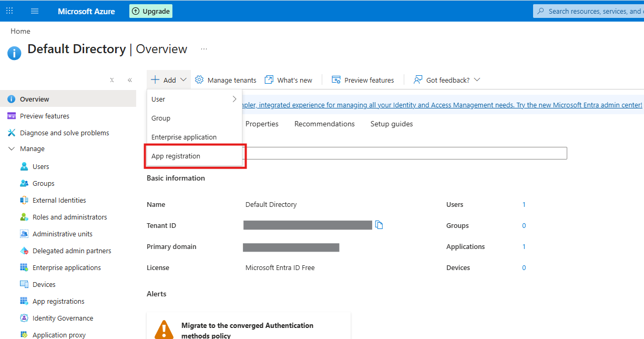
Task: Open the What's new icon
Action: click(269, 79)
